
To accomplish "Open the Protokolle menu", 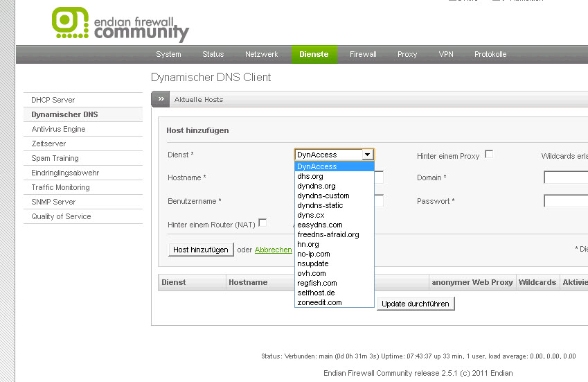I will click(490, 54).
